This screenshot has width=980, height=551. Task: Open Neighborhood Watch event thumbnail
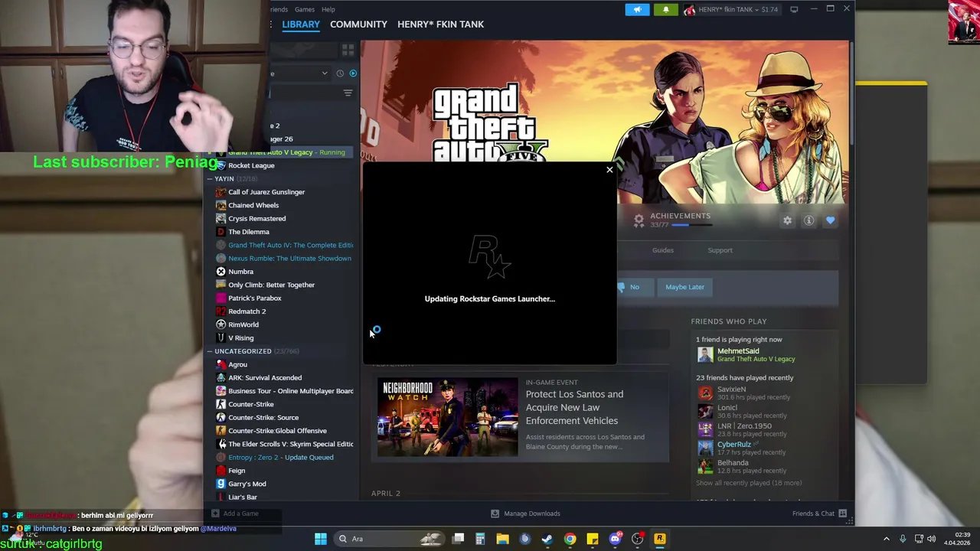[x=447, y=417]
